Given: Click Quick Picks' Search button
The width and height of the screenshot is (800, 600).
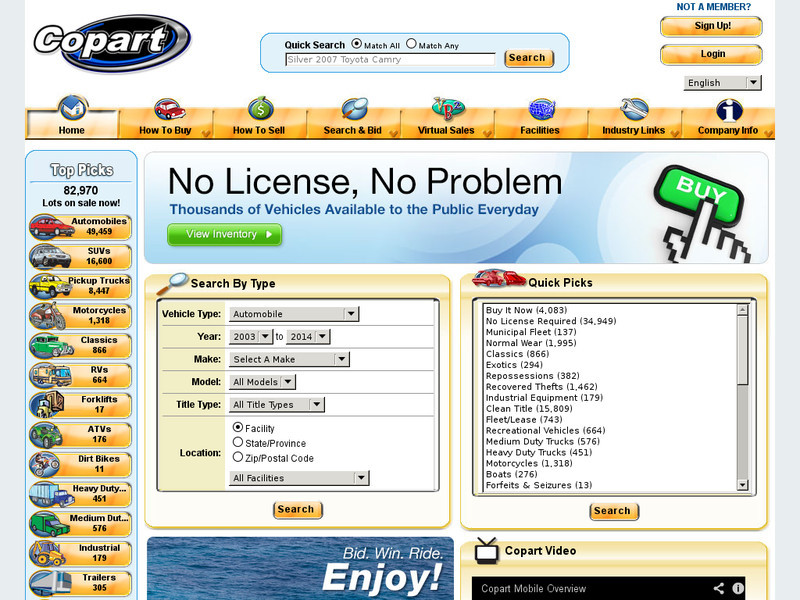Looking at the screenshot, I should (614, 511).
